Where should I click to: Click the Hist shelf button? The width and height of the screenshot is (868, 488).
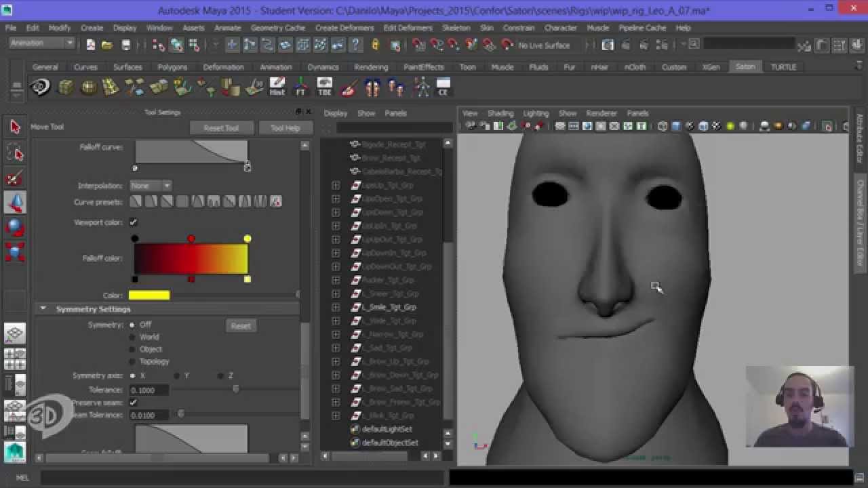point(277,87)
